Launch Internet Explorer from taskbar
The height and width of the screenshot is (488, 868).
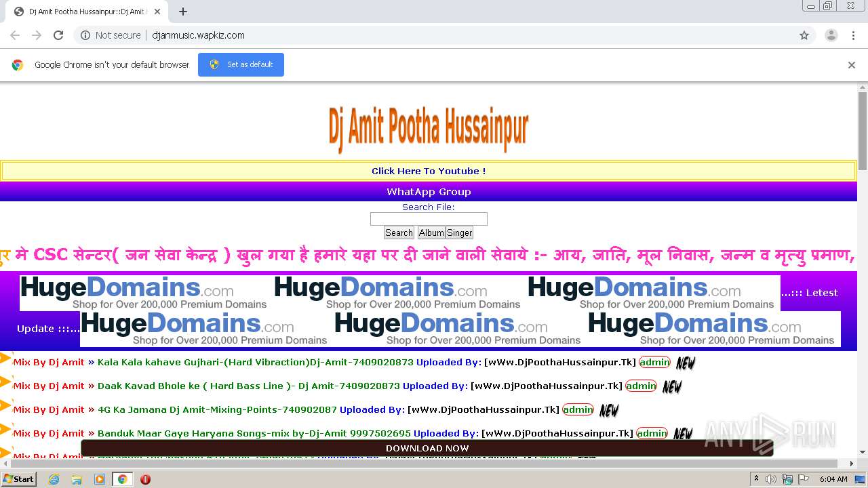[x=54, y=479]
